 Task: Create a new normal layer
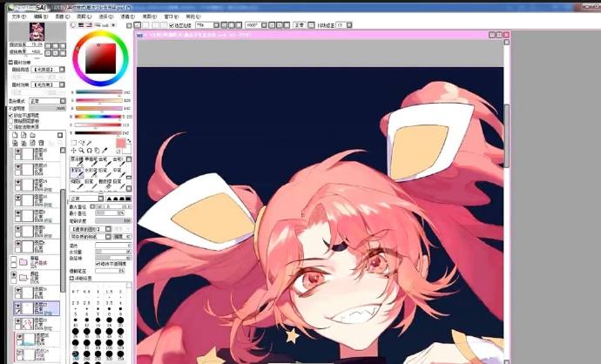click(x=15, y=135)
